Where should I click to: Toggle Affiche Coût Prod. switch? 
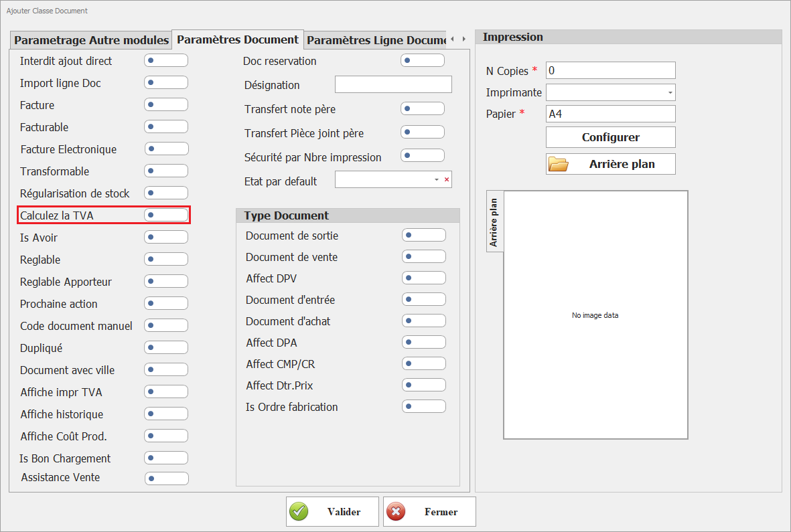tap(166, 436)
